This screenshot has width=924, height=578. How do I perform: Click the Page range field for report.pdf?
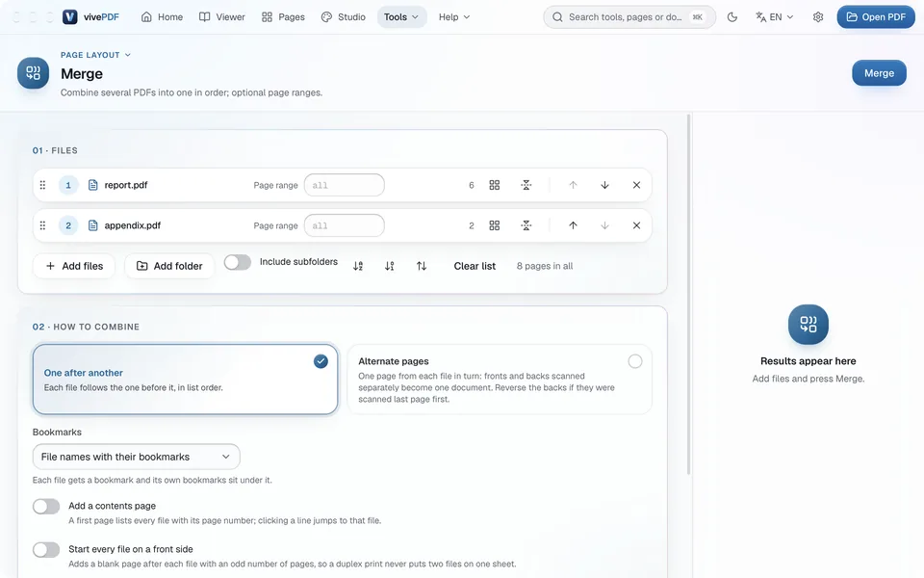click(x=345, y=185)
